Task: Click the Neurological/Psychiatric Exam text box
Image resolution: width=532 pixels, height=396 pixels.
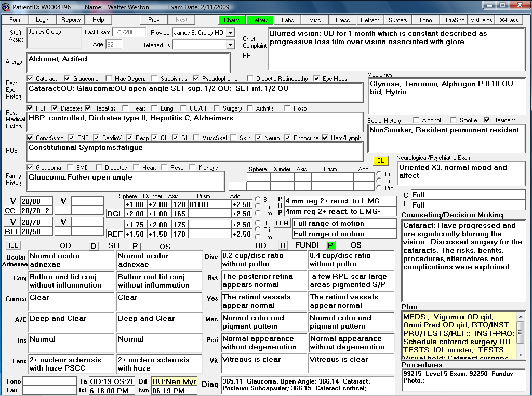Action: click(461, 173)
